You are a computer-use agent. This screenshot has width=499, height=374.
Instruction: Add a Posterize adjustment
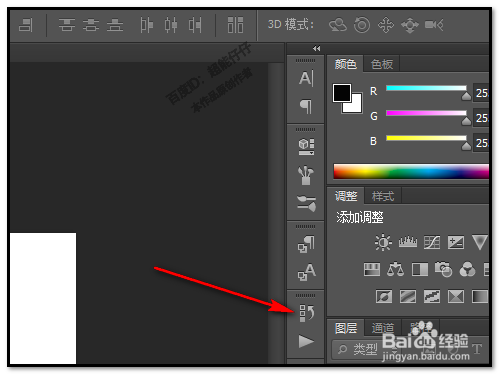[408, 296]
